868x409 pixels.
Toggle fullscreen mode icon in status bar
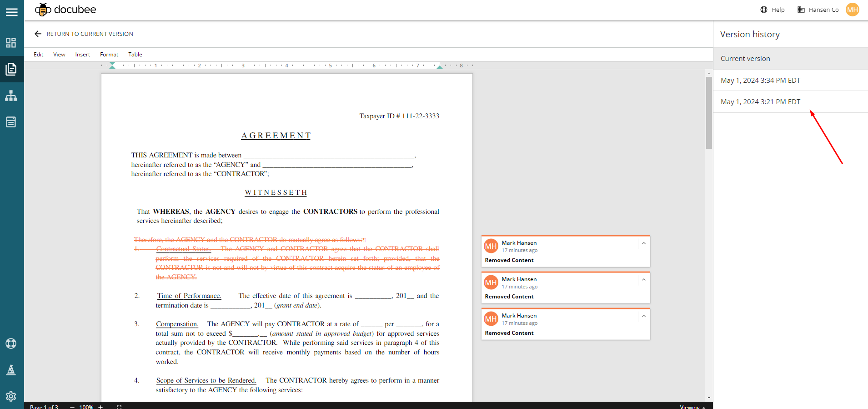pos(119,407)
